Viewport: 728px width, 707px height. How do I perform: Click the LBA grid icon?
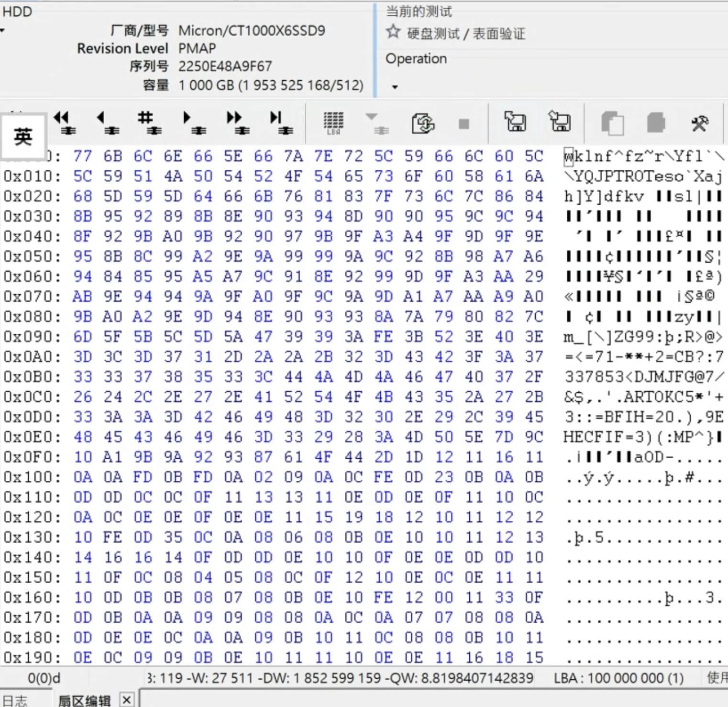tap(333, 122)
